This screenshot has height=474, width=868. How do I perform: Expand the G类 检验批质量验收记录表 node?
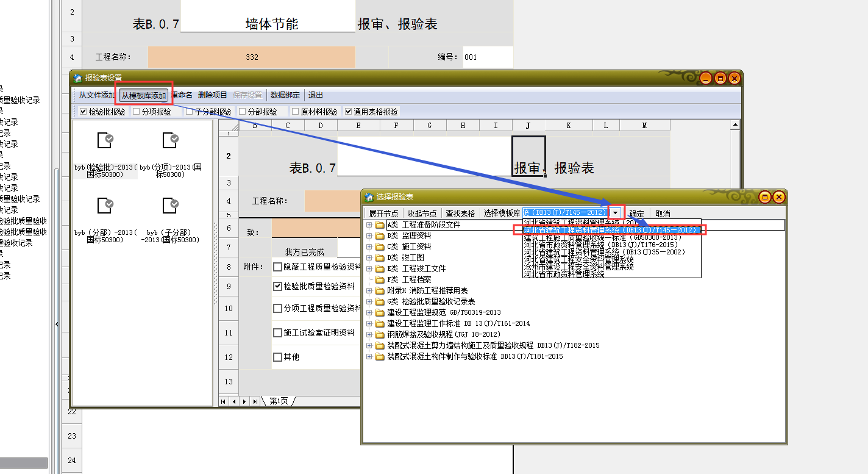[x=369, y=302]
